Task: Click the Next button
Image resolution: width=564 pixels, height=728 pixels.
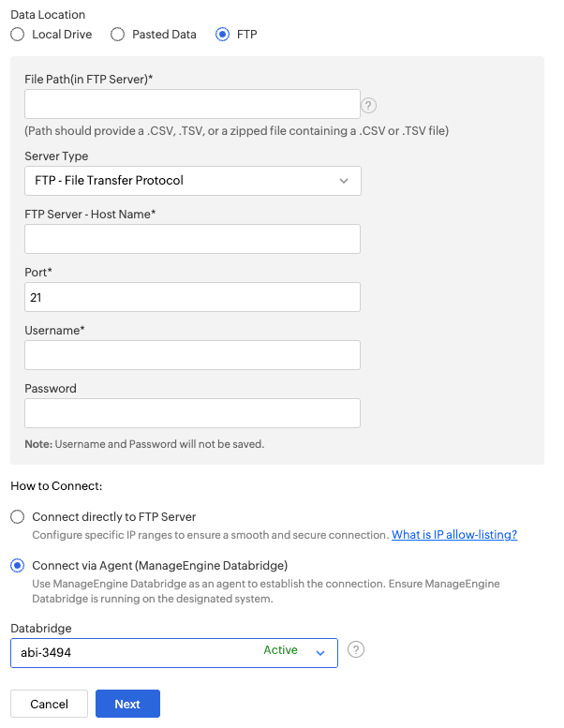Action: point(127,704)
